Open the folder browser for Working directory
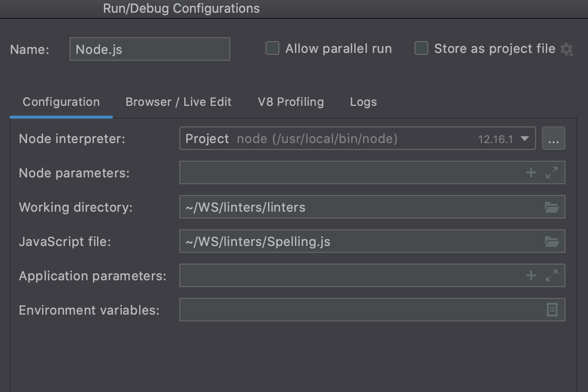Image resolution: width=588 pixels, height=392 pixels. pyautogui.click(x=552, y=207)
